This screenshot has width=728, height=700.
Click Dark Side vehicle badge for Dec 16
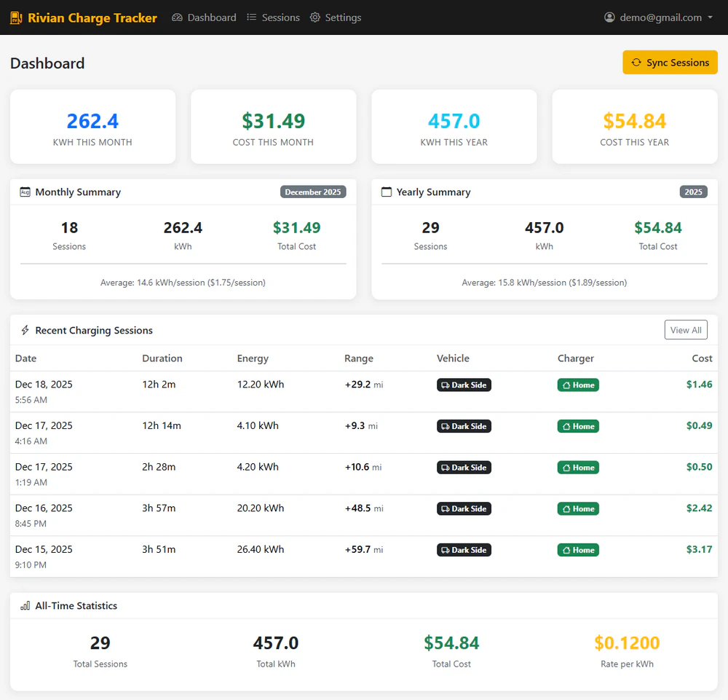coord(464,509)
